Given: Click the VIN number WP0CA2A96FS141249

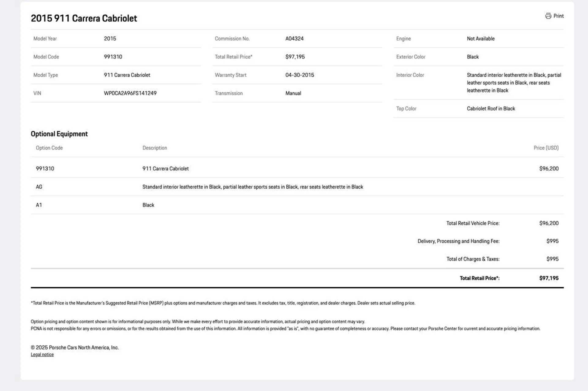Looking at the screenshot, I should click(130, 93).
